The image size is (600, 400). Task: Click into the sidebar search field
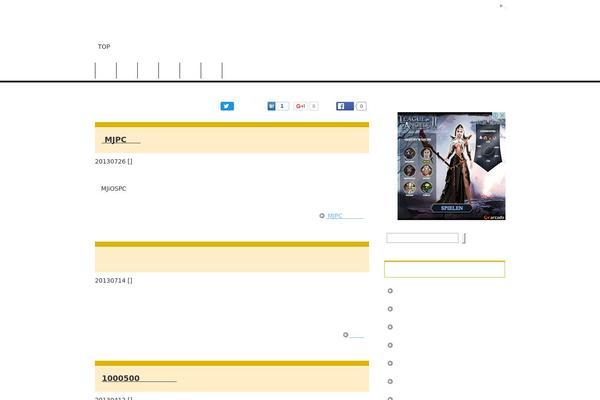coord(422,238)
